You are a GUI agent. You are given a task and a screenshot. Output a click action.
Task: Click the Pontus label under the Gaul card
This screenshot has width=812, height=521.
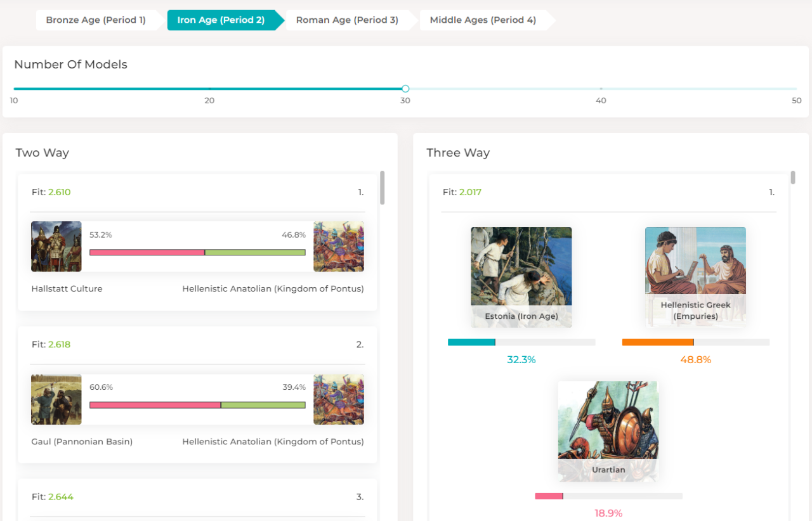(273, 442)
